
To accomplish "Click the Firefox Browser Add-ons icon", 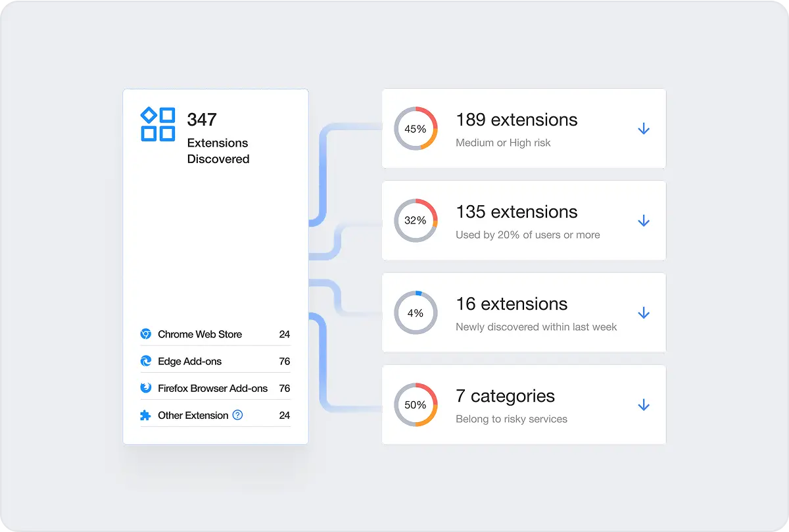I will (x=146, y=388).
